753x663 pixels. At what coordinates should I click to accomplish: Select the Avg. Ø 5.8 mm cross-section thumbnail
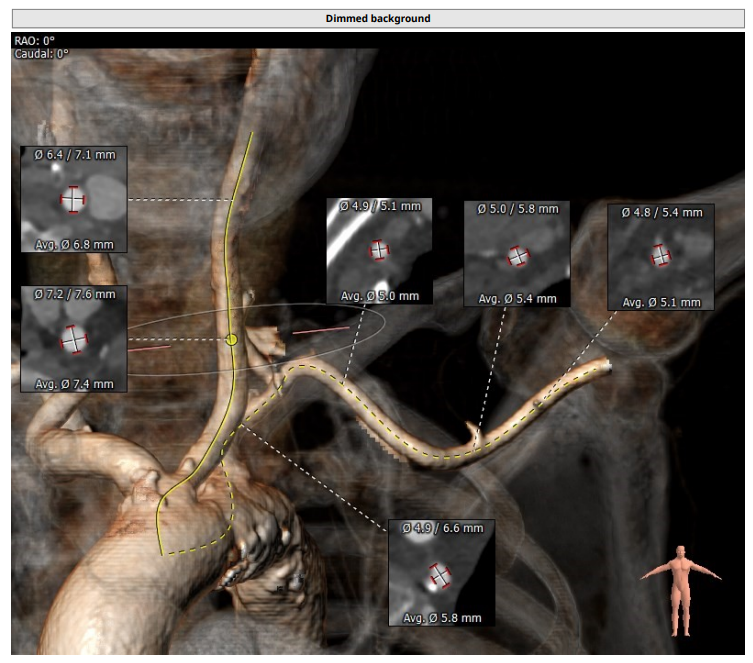(441, 572)
